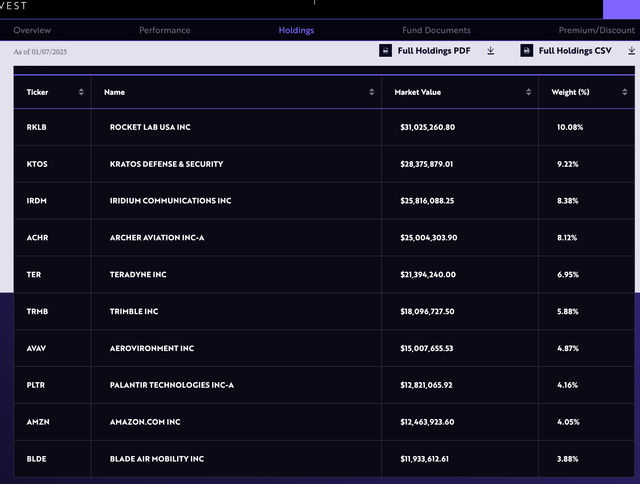Click market value $25,816,088.25
The height and width of the screenshot is (484, 640).
click(427, 201)
